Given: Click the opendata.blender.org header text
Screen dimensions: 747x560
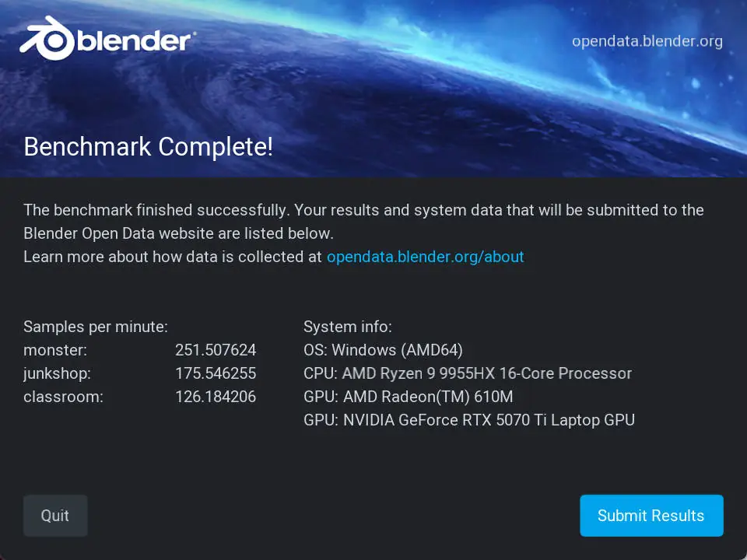Looking at the screenshot, I should pyautogui.click(x=647, y=41).
